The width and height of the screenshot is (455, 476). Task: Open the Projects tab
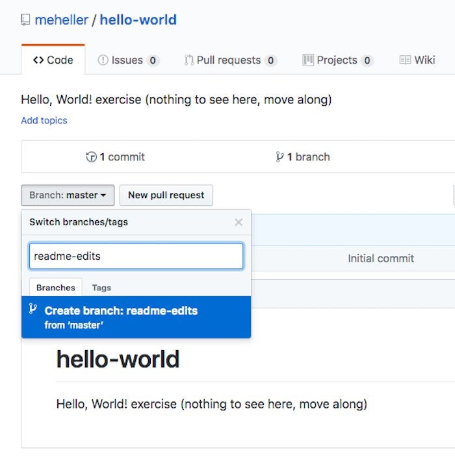coord(338,60)
